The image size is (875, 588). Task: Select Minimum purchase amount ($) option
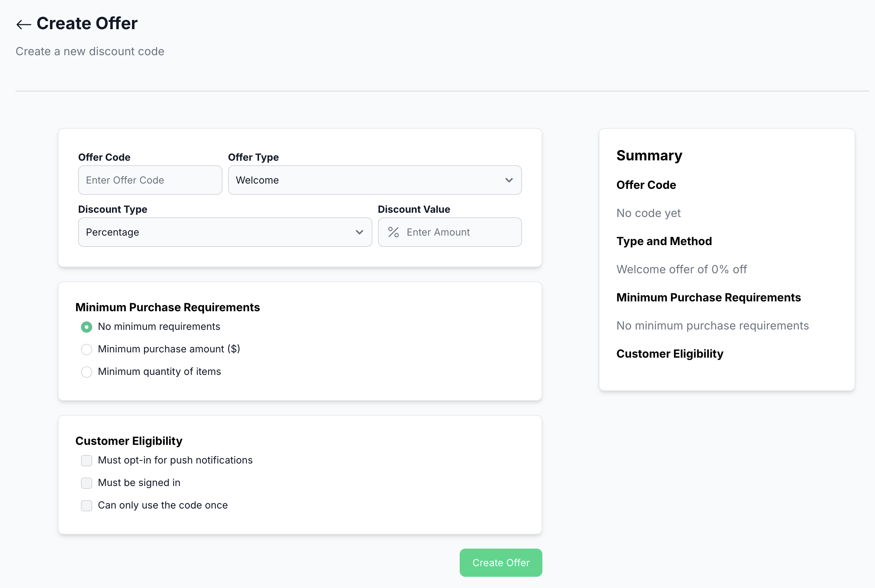pos(87,350)
